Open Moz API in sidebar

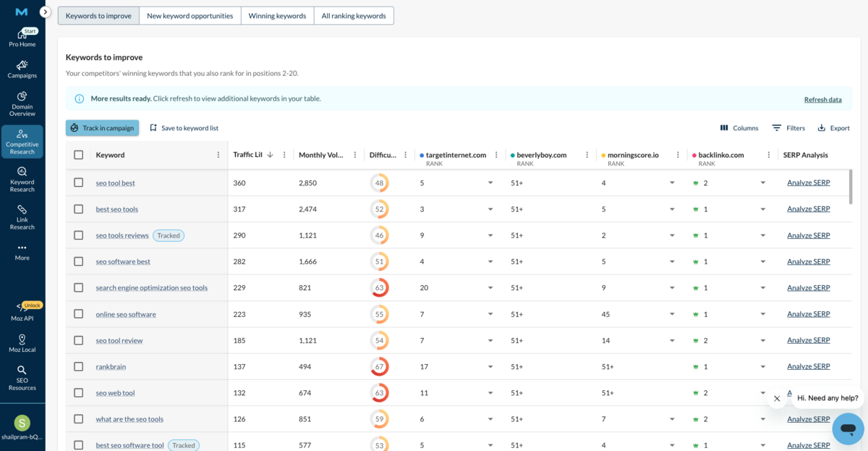pos(22,313)
